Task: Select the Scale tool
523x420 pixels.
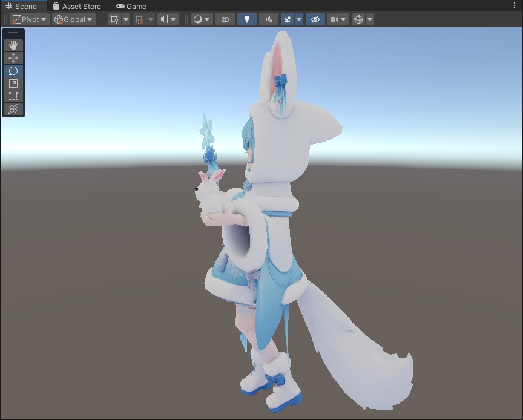Action: pos(13,84)
